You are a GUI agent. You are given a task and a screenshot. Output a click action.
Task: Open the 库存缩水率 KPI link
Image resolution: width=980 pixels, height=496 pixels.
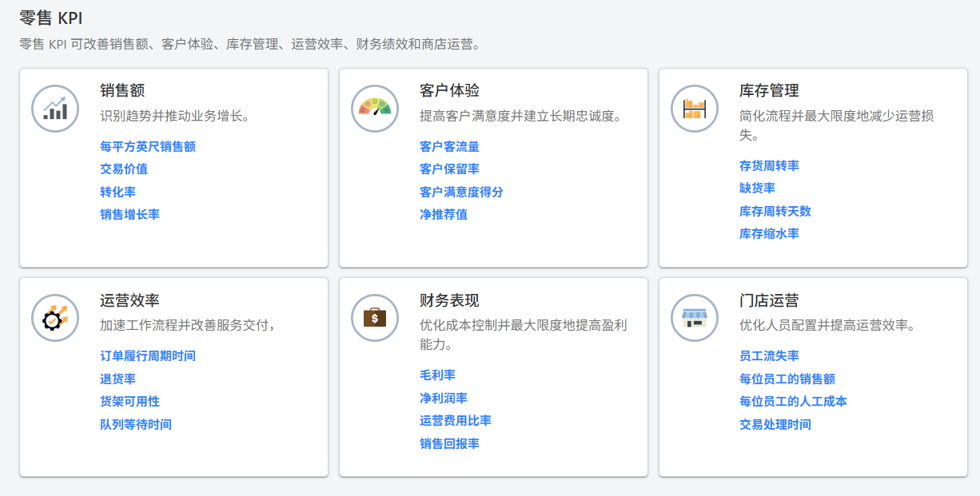768,233
